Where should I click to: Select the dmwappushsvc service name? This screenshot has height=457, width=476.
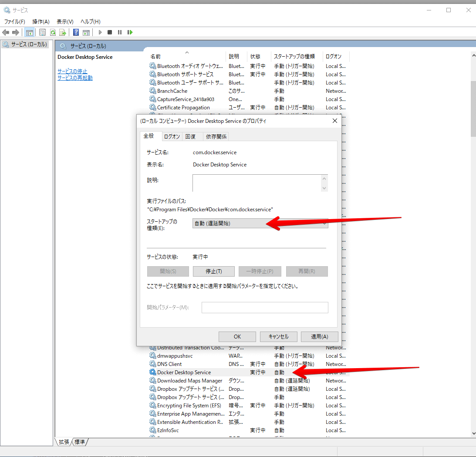pyautogui.click(x=175, y=355)
